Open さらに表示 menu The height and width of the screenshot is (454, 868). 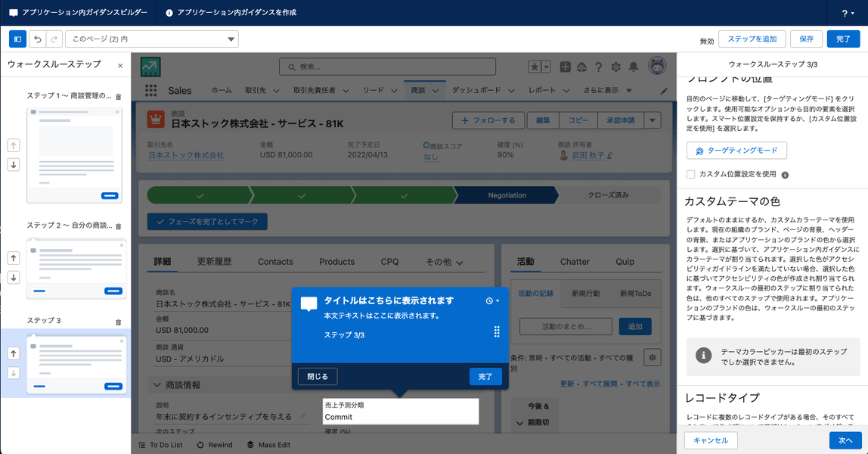(607, 90)
